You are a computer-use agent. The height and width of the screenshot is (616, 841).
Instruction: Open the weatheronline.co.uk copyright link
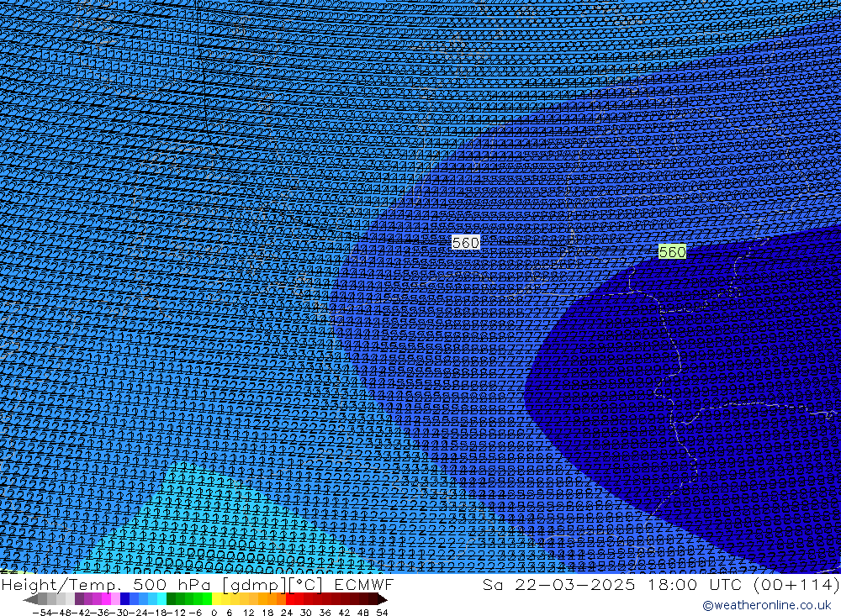coord(766,605)
